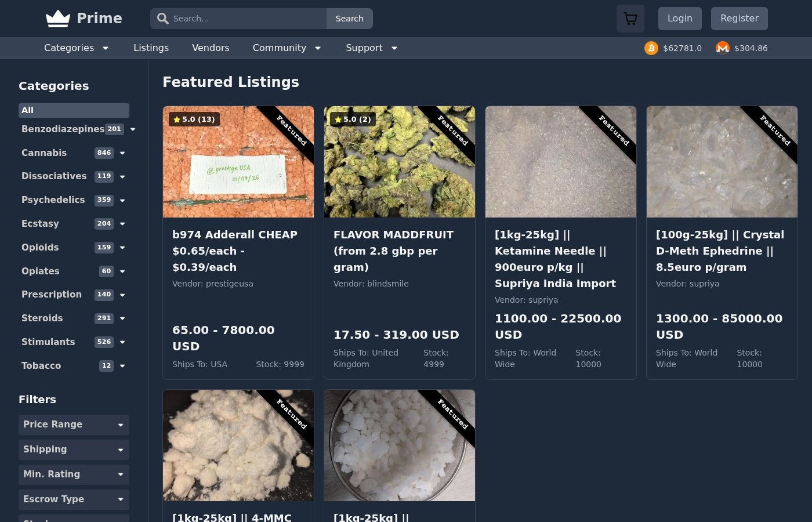The image size is (812, 522).
Task: Open the Crystal D-Meth listing thumbnail
Action: (722, 162)
